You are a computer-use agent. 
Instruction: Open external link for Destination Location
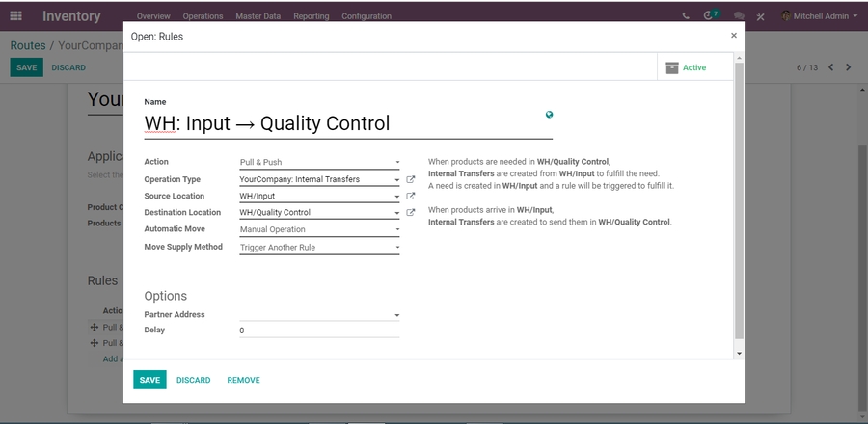[410, 213]
